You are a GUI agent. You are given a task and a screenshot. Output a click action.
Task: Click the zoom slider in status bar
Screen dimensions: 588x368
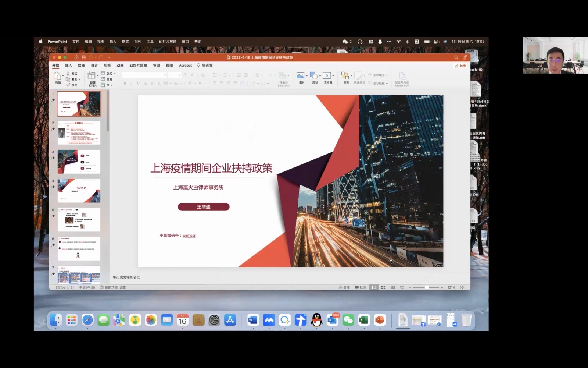point(426,287)
